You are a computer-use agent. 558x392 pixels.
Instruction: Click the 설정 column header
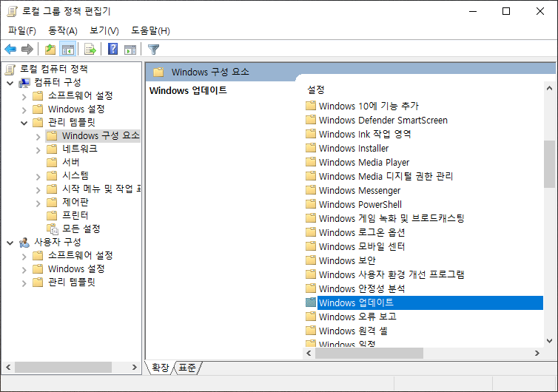tap(316, 89)
